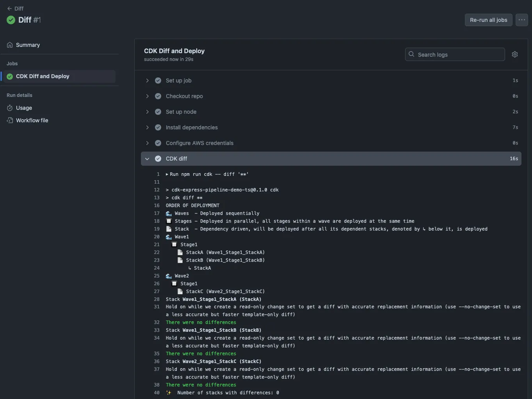This screenshot has height=399, width=532.
Task: Click the magnifier icon in Search logs
Action: (411, 54)
